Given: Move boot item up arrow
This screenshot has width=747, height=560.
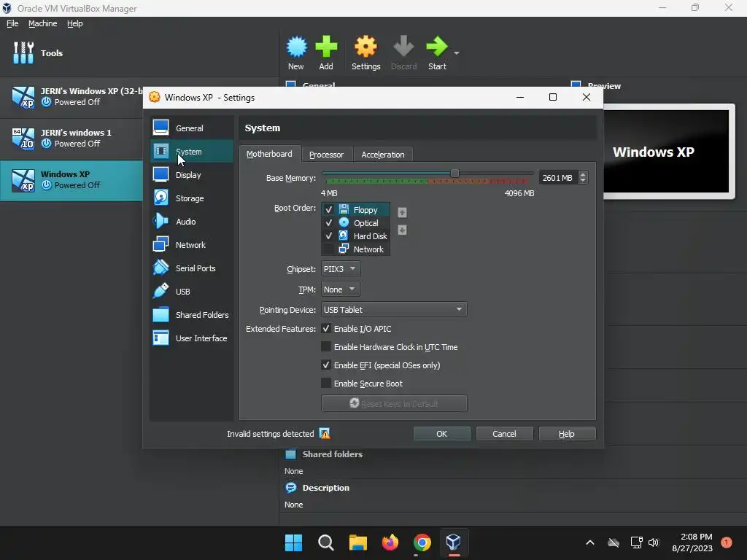Looking at the screenshot, I should [402, 212].
